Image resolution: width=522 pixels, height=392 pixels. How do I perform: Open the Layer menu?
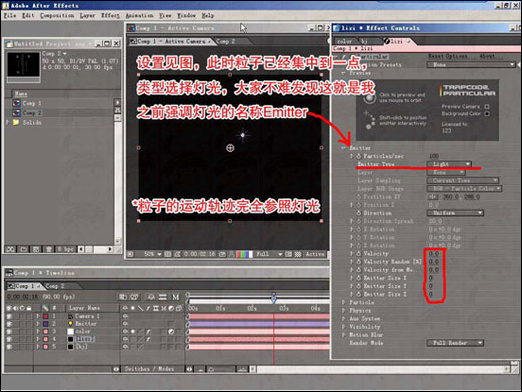[87, 15]
